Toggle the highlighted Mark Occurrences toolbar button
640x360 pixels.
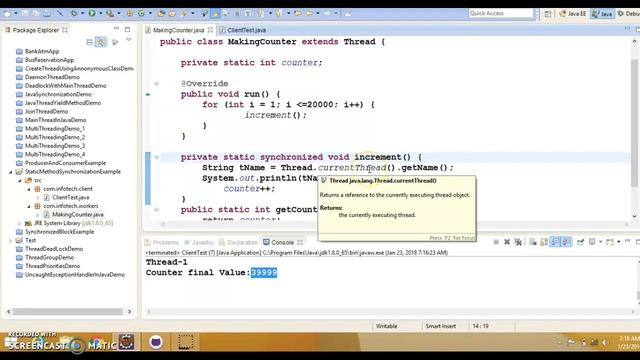point(216,13)
